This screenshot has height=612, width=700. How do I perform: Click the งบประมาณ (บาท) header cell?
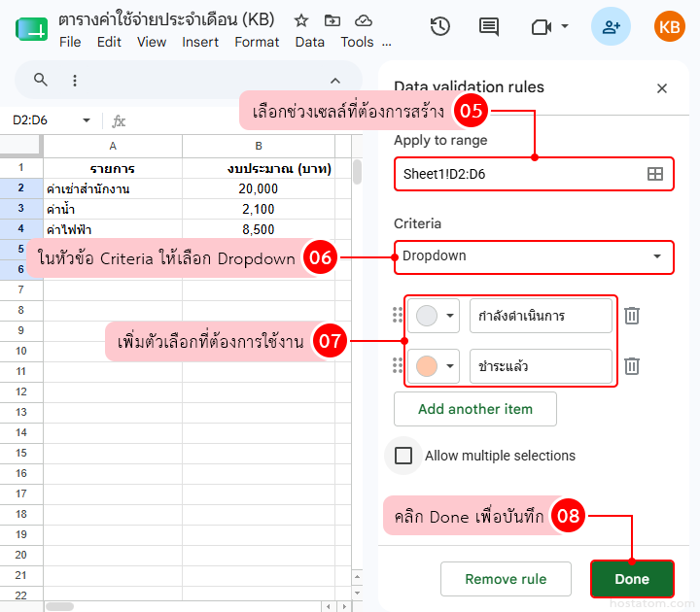point(259,169)
